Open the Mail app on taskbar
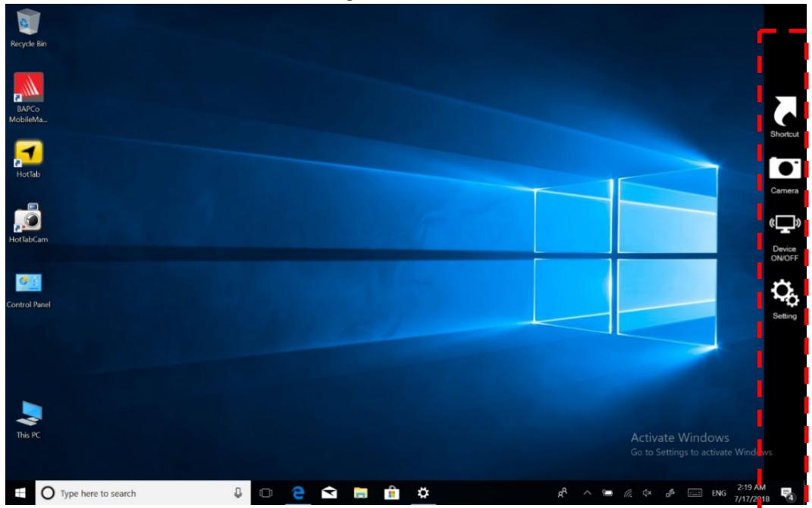This screenshot has height=508, width=812. pyautogui.click(x=329, y=493)
